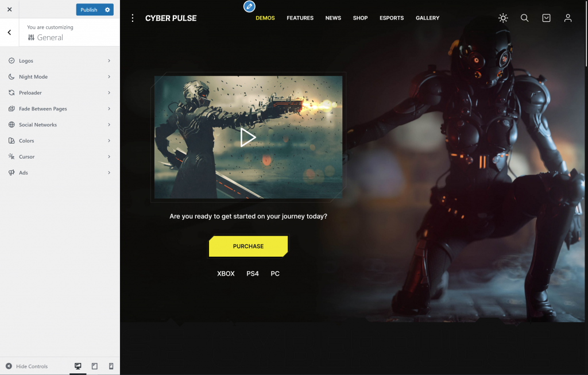Open the NEWS menu item
Image resolution: width=588 pixels, height=375 pixels.
pyautogui.click(x=333, y=18)
